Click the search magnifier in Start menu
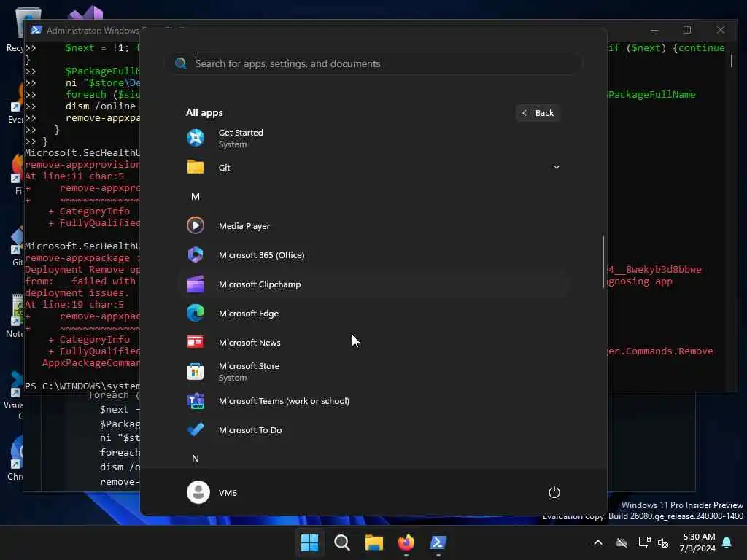The height and width of the screenshot is (560, 747). coord(181,63)
